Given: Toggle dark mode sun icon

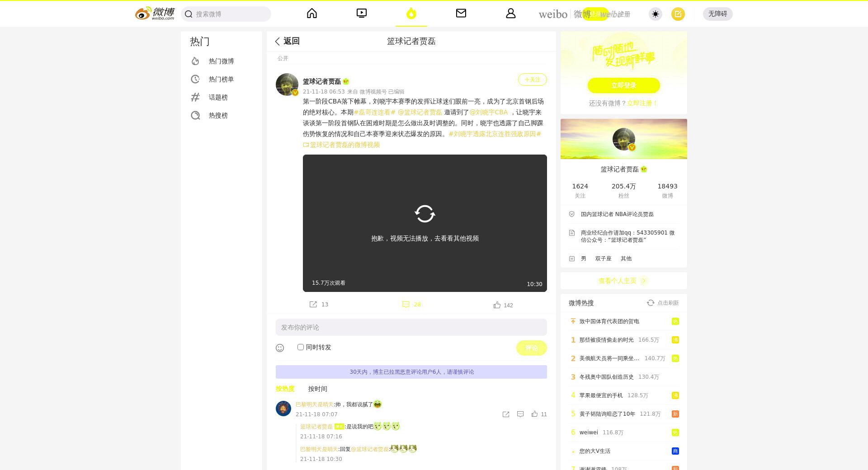Looking at the screenshot, I should coord(656,14).
